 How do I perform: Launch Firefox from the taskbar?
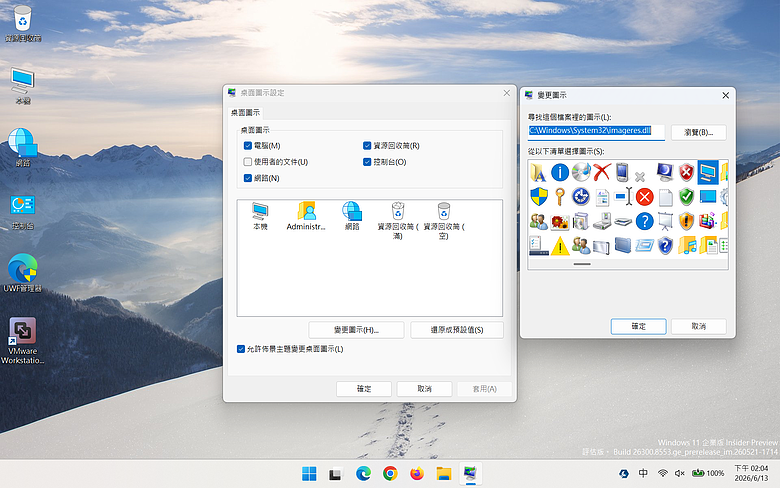417,474
